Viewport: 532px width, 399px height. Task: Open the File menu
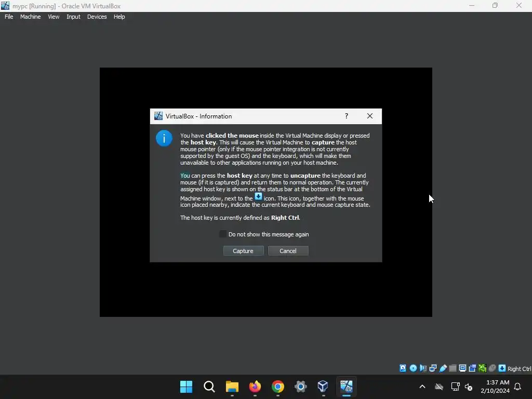[x=9, y=17]
